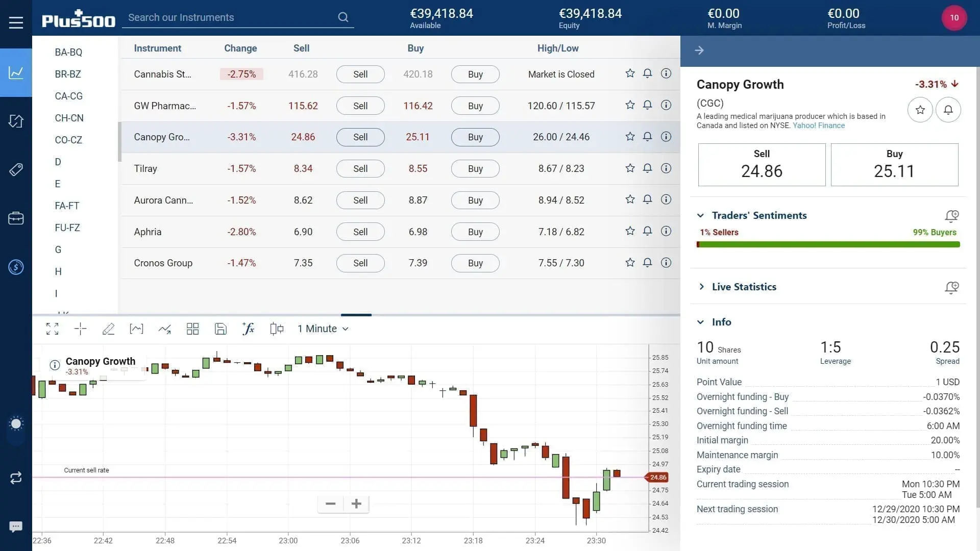Screen dimensions: 980x551
Task: Open the drawing pencil tool
Action: [108, 329]
